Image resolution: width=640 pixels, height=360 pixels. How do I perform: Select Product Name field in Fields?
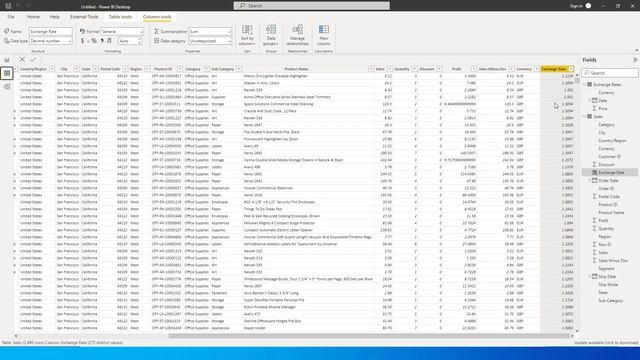tap(611, 213)
